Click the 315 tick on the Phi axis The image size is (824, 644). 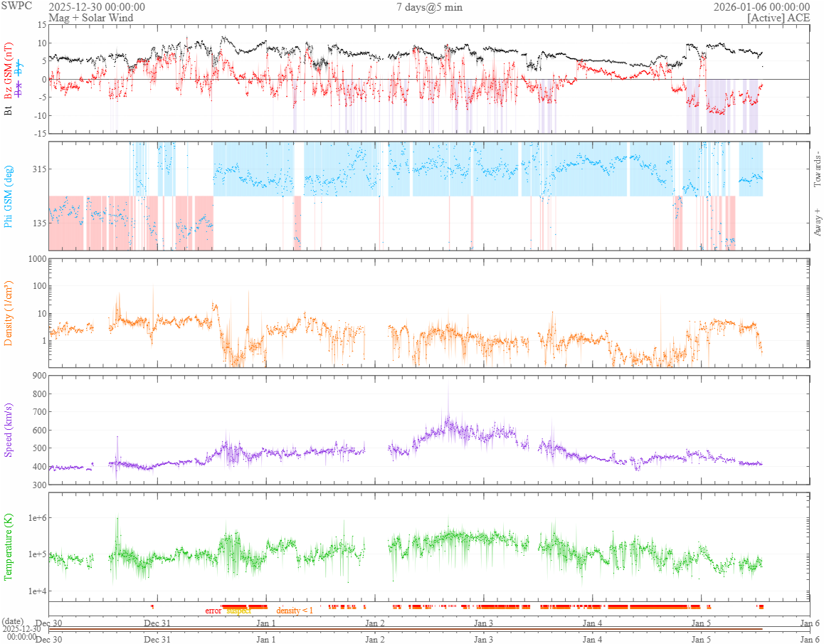click(x=40, y=169)
